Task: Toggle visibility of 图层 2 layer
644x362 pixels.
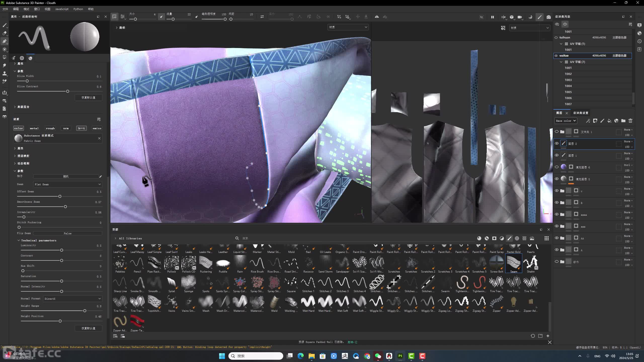Action: pos(557,144)
